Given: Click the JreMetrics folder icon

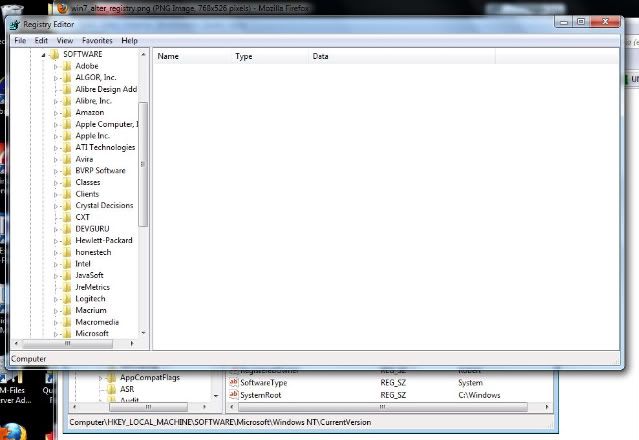Looking at the screenshot, I should pos(67,287).
